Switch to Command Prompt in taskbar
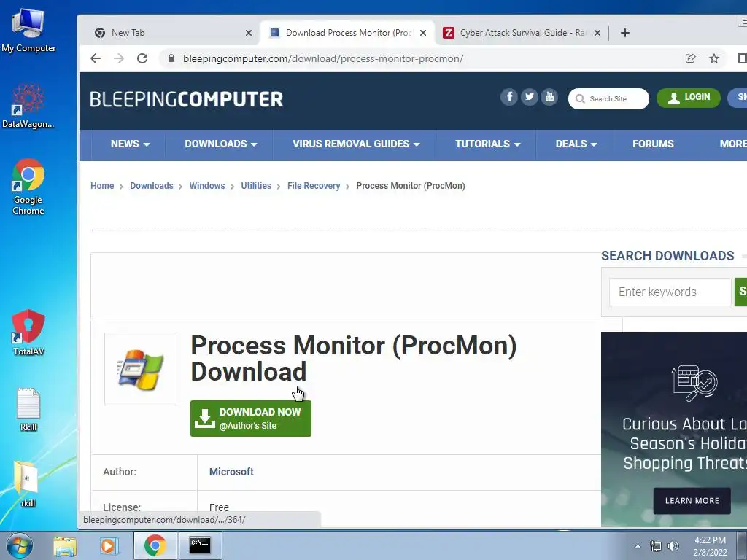Screen dimensions: 747x560 pyautogui.click(x=200, y=545)
